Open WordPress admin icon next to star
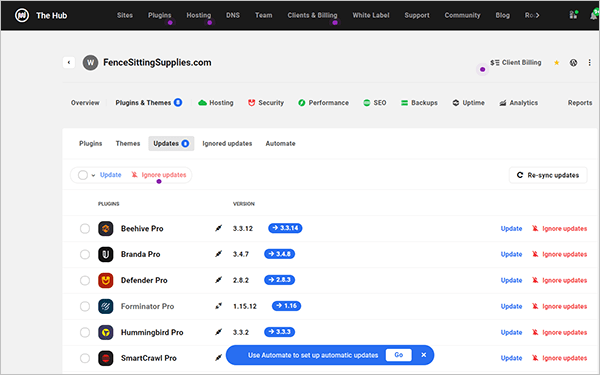 [x=573, y=63]
